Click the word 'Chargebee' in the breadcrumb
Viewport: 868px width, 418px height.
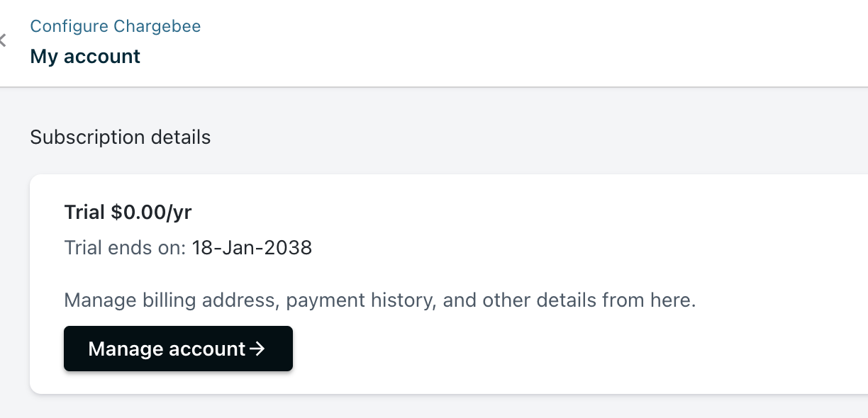coord(157,27)
